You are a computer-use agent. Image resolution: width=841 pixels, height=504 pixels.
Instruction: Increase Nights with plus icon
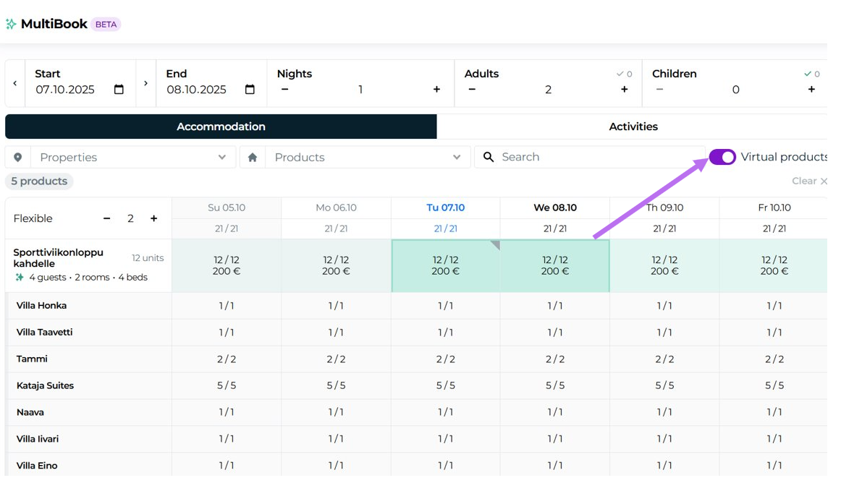click(x=436, y=90)
